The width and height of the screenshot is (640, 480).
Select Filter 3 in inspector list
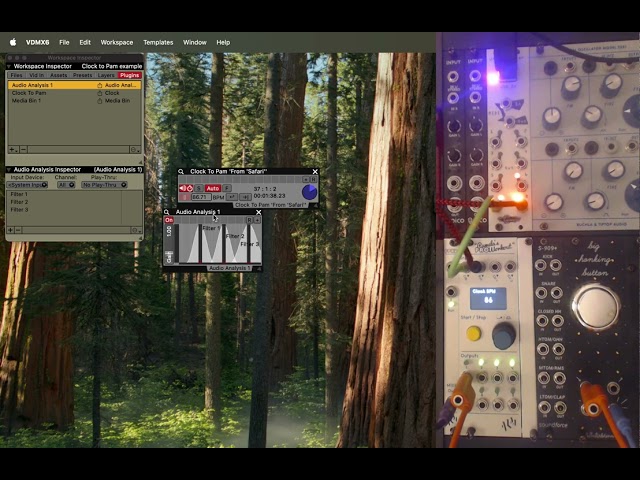pyautogui.click(x=64, y=210)
